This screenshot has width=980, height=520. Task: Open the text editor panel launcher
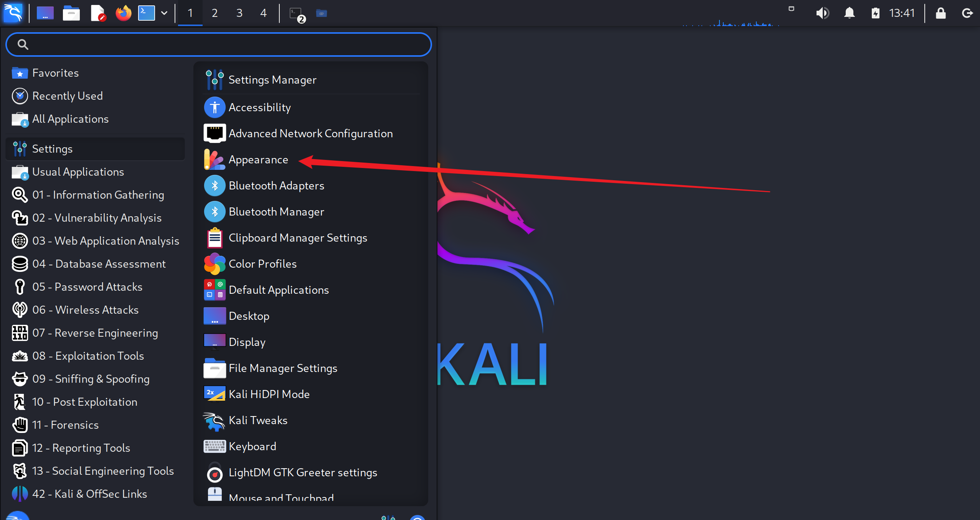[x=98, y=13]
